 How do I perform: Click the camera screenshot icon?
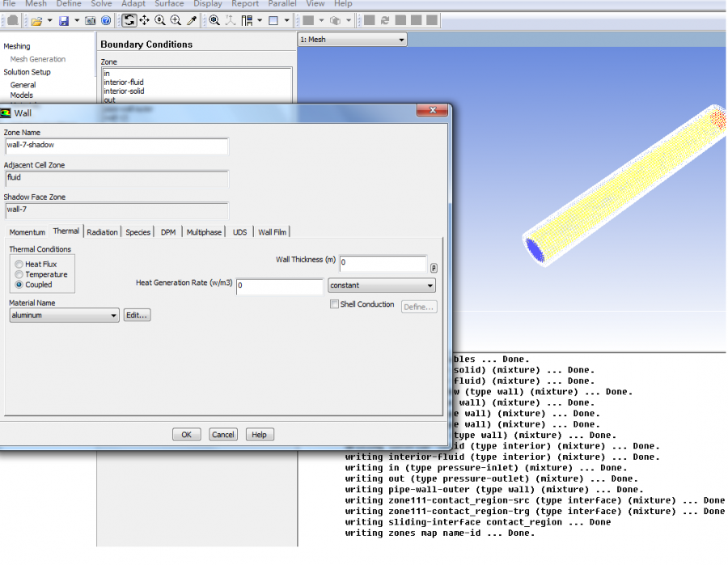click(x=91, y=21)
